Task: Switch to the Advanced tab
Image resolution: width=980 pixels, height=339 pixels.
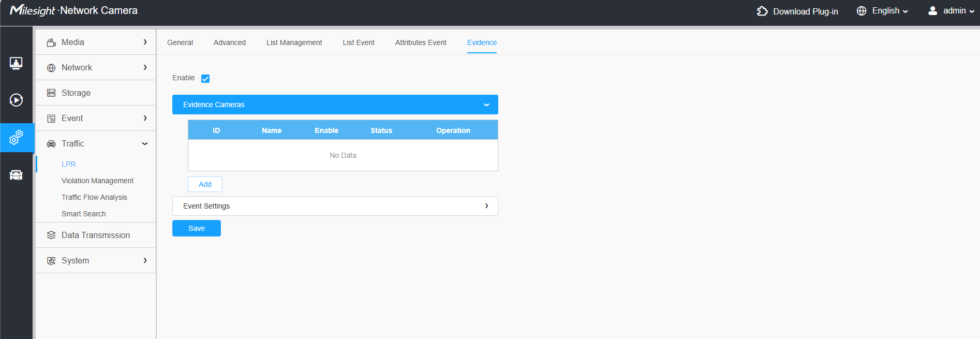Action: point(230,42)
